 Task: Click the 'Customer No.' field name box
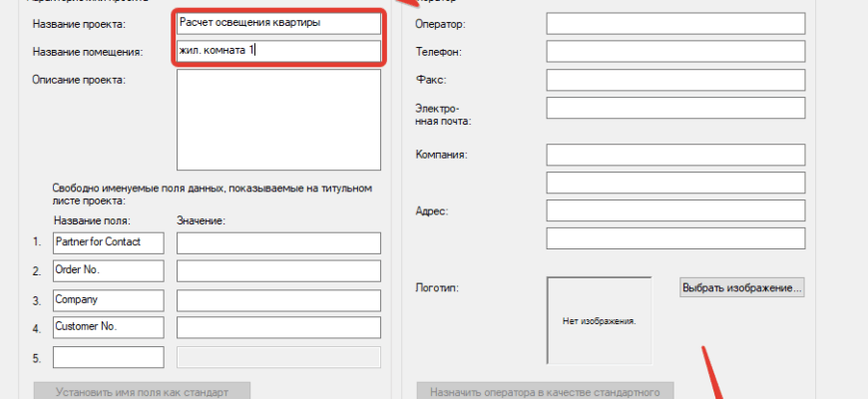tap(108, 327)
